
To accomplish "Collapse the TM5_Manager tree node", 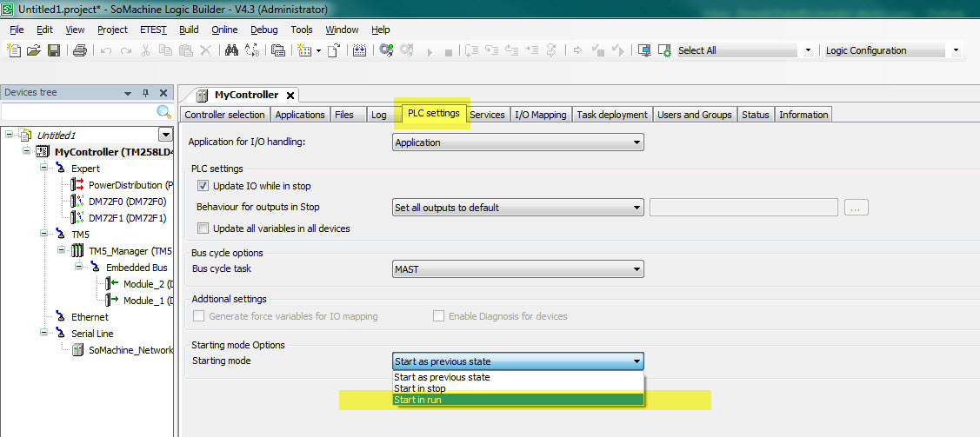I will pyautogui.click(x=61, y=250).
